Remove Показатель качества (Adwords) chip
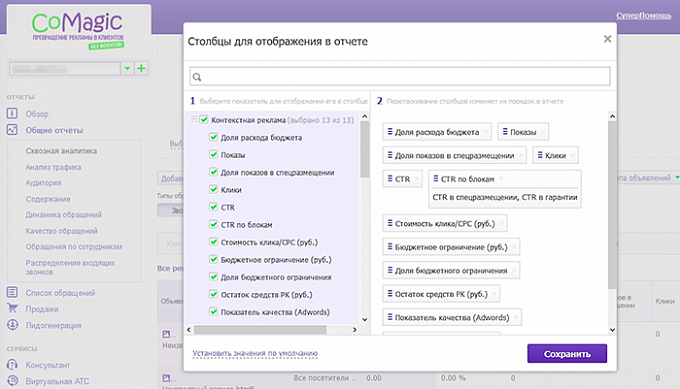 tap(516, 317)
